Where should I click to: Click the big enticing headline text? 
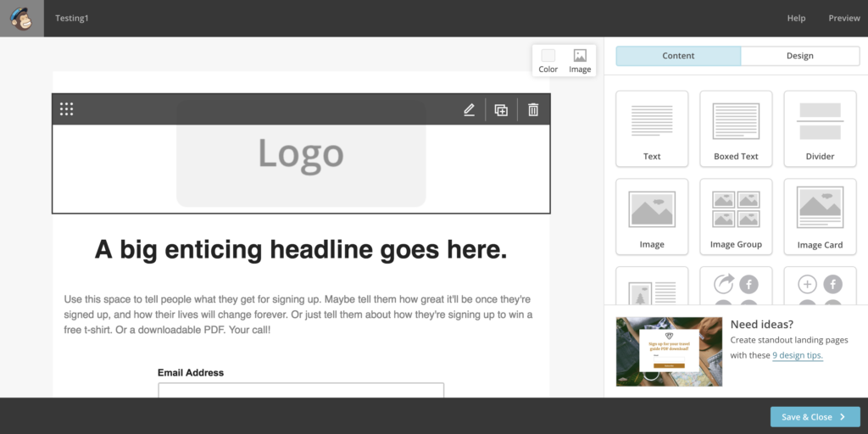[301, 250]
